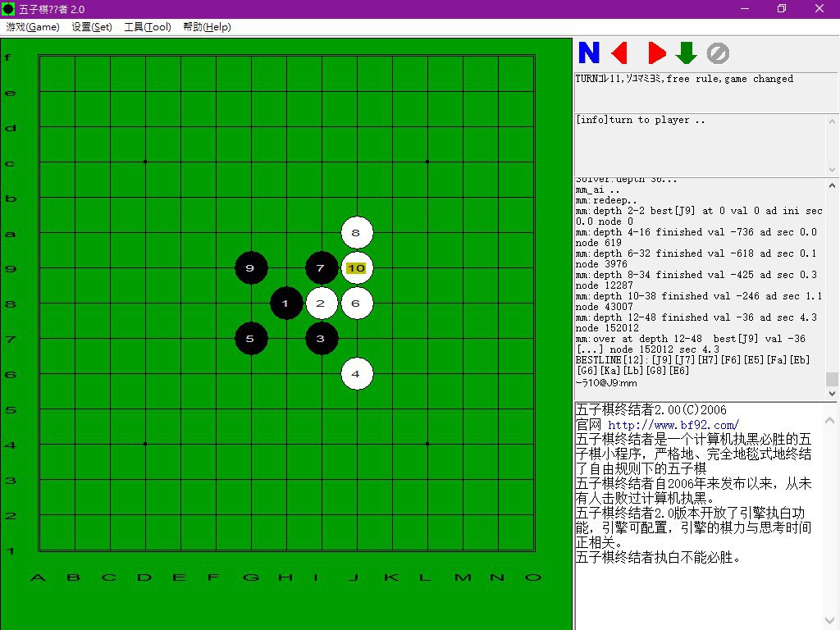Click the info panel scroll down arrow

pos(832,169)
